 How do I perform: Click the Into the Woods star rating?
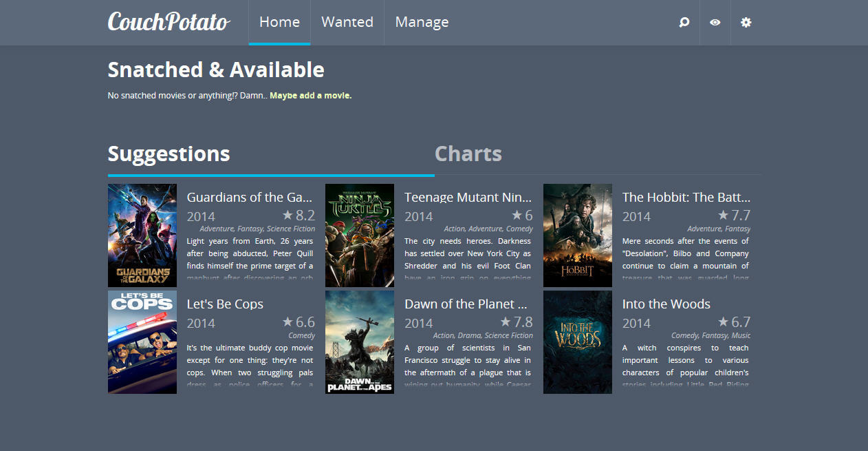[x=734, y=322]
